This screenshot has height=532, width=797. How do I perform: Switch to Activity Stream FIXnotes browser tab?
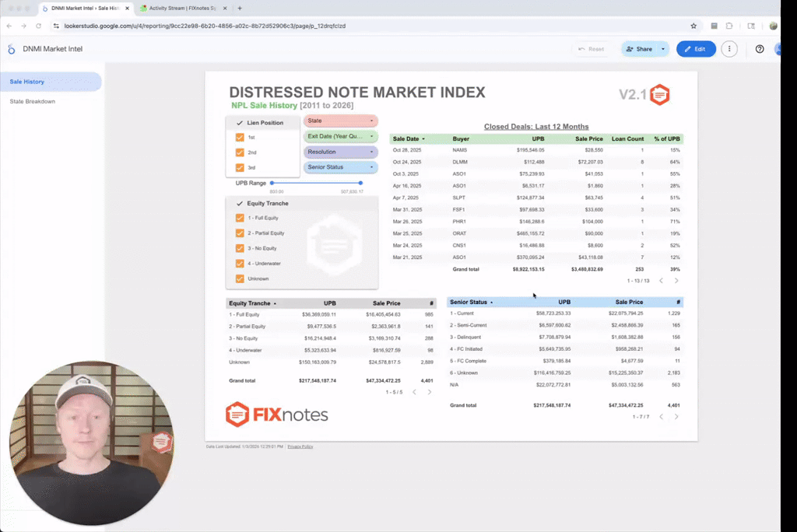(x=182, y=8)
